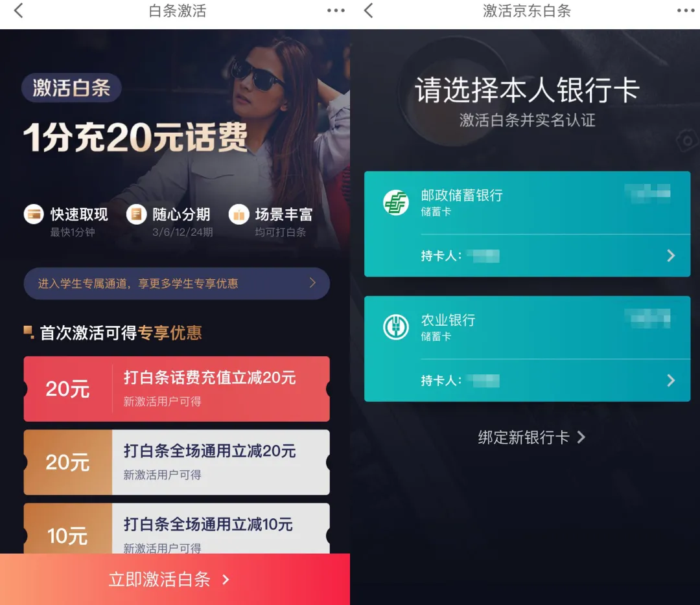Select the 全场通用立减10元 coupon
700x605 pixels.
177,529
